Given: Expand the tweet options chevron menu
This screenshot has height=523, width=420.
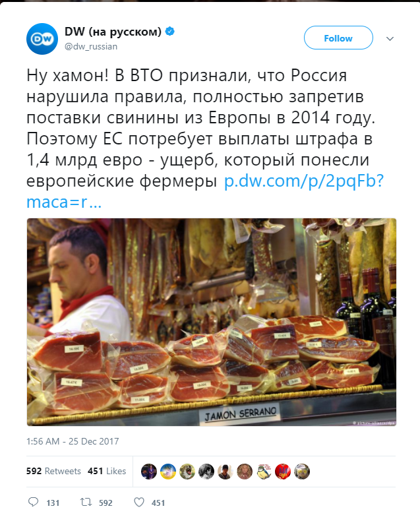Looking at the screenshot, I should point(390,39).
